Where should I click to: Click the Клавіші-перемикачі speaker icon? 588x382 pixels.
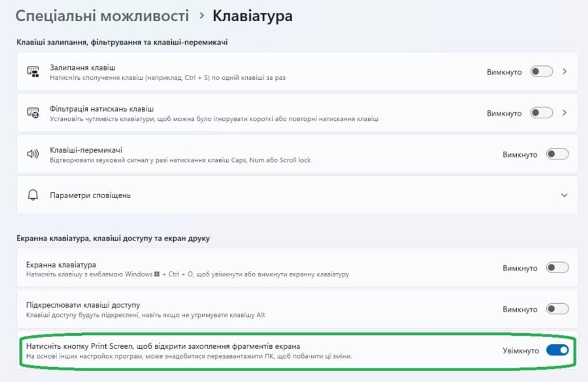33,154
